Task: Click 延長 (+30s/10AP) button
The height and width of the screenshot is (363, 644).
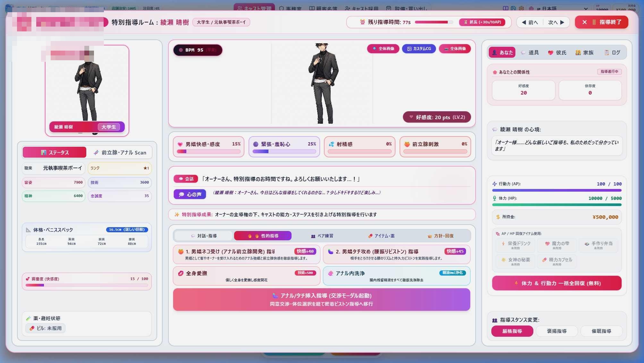Action: point(482,22)
